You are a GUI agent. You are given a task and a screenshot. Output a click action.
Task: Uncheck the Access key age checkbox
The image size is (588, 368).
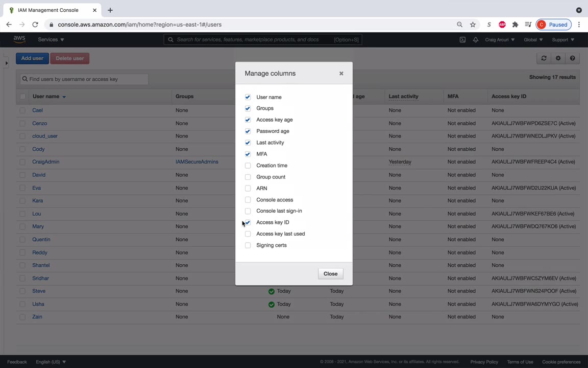click(248, 120)
